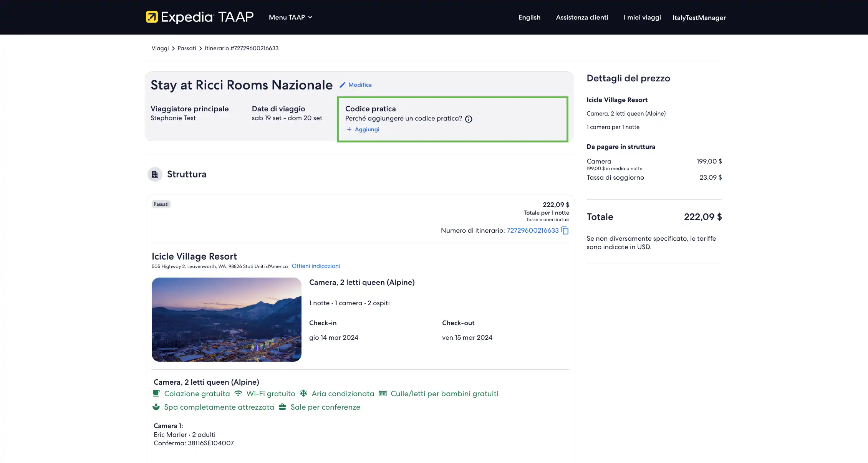Image resolution: width=868 pixels, height=463 pixels.
Task: Click check-in date gio 14 mar 2024
Action: click(x=334, y=337)
